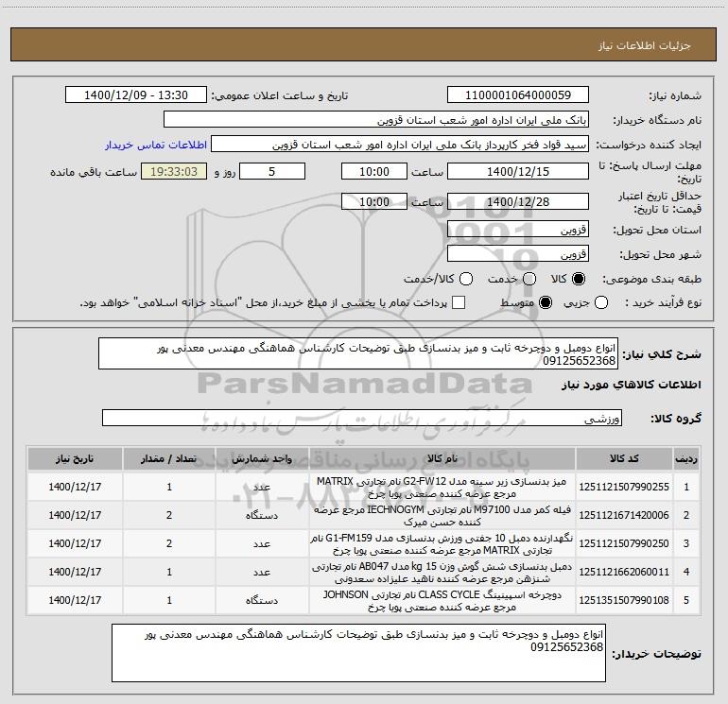
Task: Open buyer contact info link اطلاعات تماس خریدار
Action: point(156,145)
